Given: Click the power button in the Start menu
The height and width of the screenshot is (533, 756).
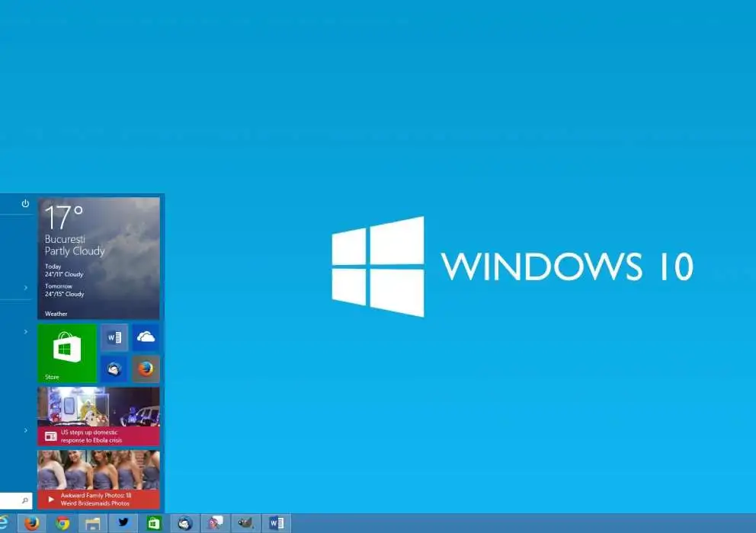Looking at the screenshot, I should coord(26,203).
